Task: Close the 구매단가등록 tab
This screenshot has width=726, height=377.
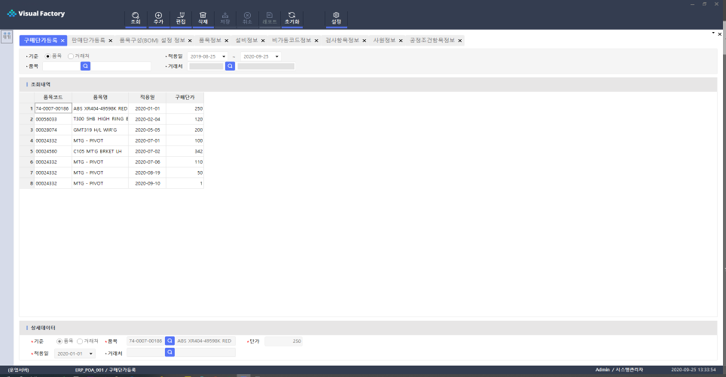Action: click(x=63, y=41)
